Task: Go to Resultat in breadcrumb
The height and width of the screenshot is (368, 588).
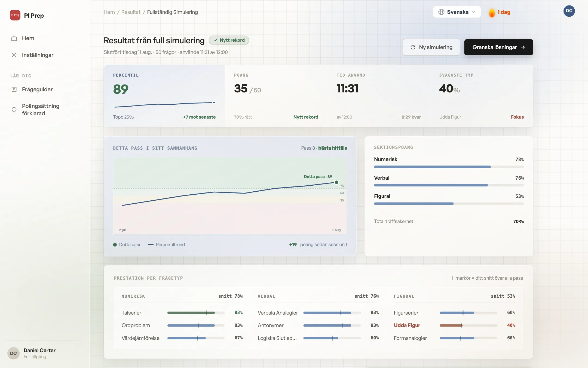Action: (131, 12)
